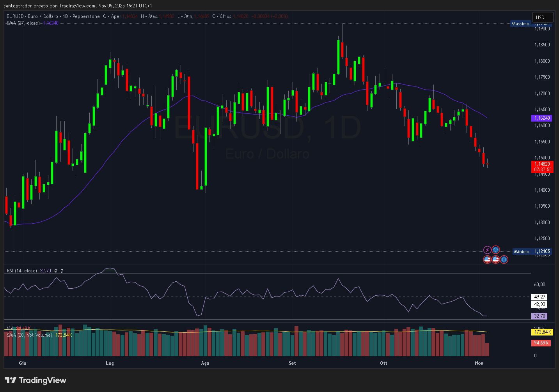Click the purple lightning bolt event icon
The width and height of the screenshot is (559, 392).
(487, 250)
